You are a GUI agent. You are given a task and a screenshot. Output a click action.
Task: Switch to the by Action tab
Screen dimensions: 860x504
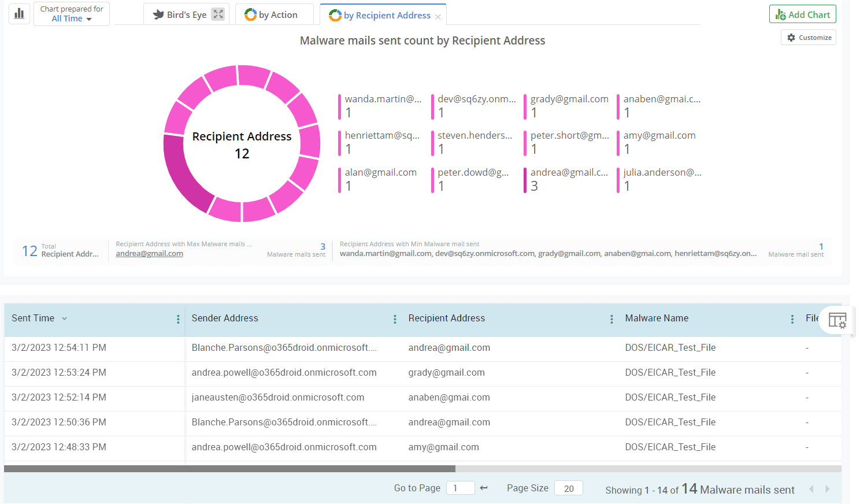pos(271,15)
